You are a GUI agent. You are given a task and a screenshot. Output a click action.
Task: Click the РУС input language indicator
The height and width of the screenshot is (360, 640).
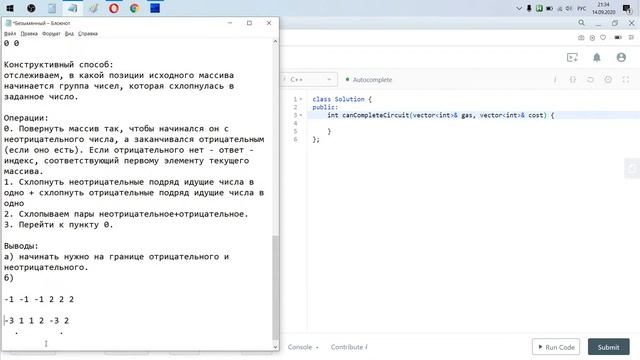[582, 8]
